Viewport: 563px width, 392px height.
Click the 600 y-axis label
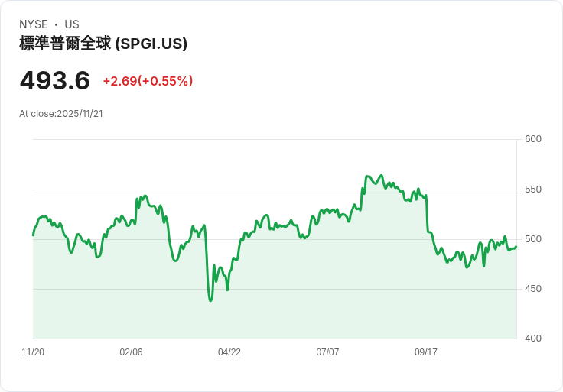[x=533, y=139]
